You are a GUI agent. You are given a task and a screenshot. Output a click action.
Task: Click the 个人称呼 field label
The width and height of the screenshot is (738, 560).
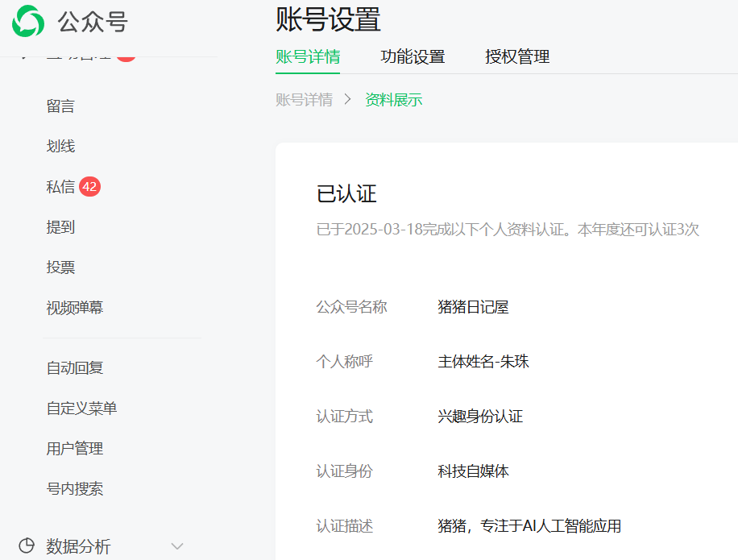click(x=345, y=362)
